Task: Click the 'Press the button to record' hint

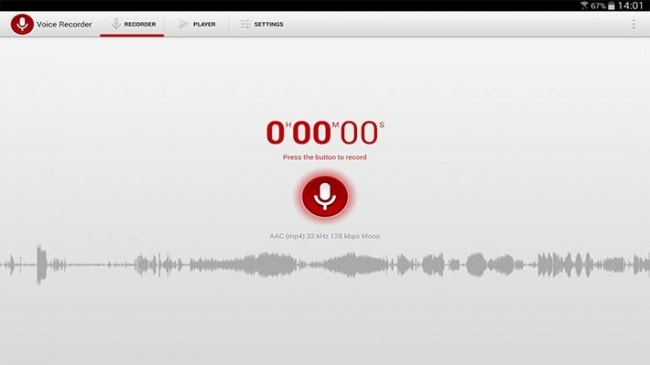Action: tap(325, 157)
